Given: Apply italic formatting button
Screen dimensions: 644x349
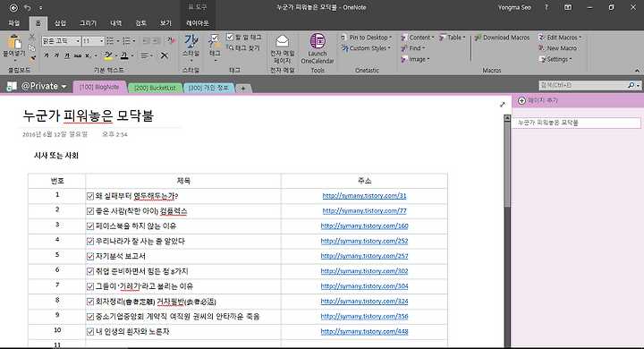Looking at the screenshot, I should tap(56, 55).
